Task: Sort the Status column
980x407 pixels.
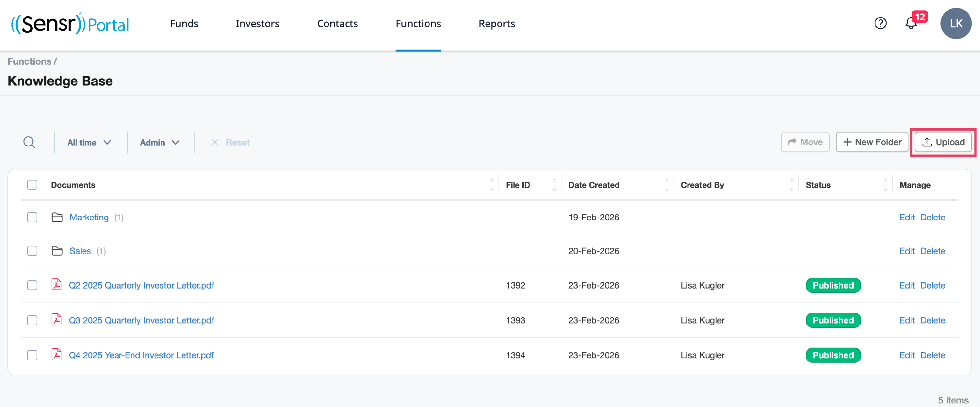Action: tap(885, 185)
